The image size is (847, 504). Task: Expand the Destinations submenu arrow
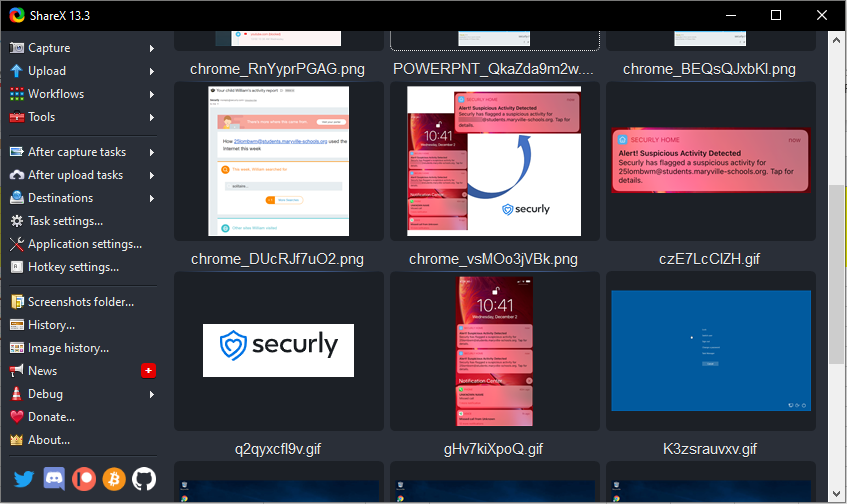(152, 198)
